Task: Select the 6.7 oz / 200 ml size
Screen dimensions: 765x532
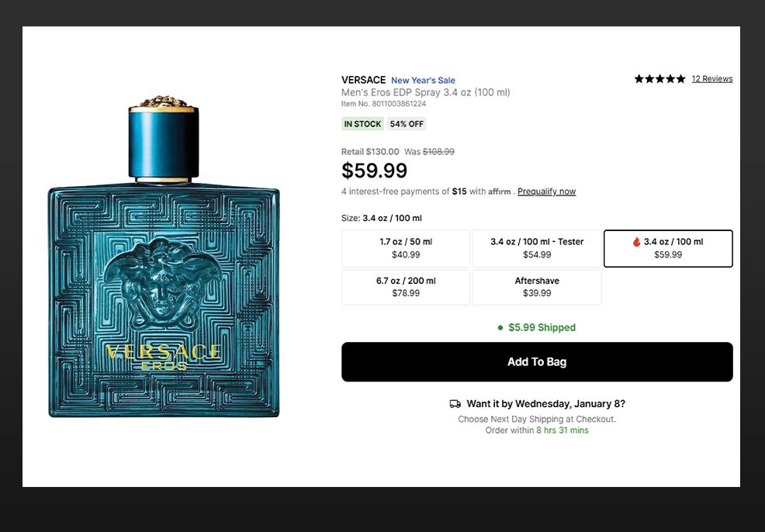Action: point(406,287)
